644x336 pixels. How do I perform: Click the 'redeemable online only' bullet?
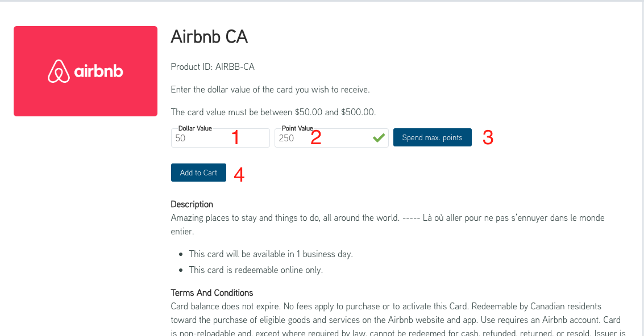256,270
